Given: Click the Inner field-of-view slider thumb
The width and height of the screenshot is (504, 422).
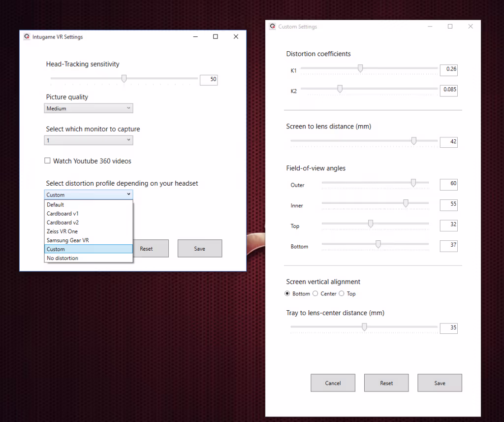Looking at the screenshot, I should click(x=406, y=203).
